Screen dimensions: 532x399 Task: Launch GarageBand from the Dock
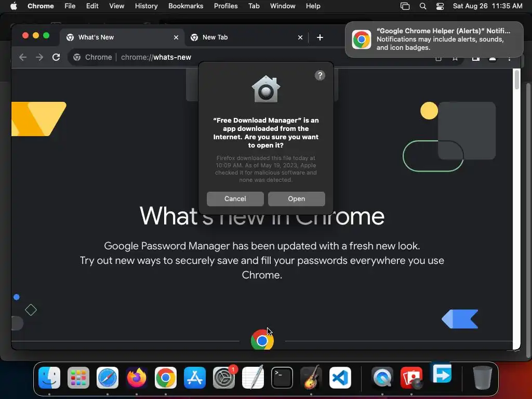pyautogui.click(x=311, y=378)
